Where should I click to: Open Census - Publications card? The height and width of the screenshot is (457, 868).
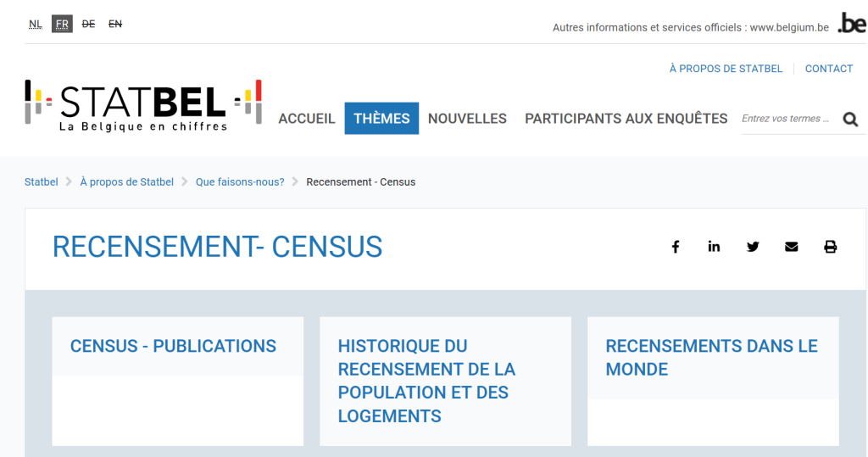pos(174,346)
